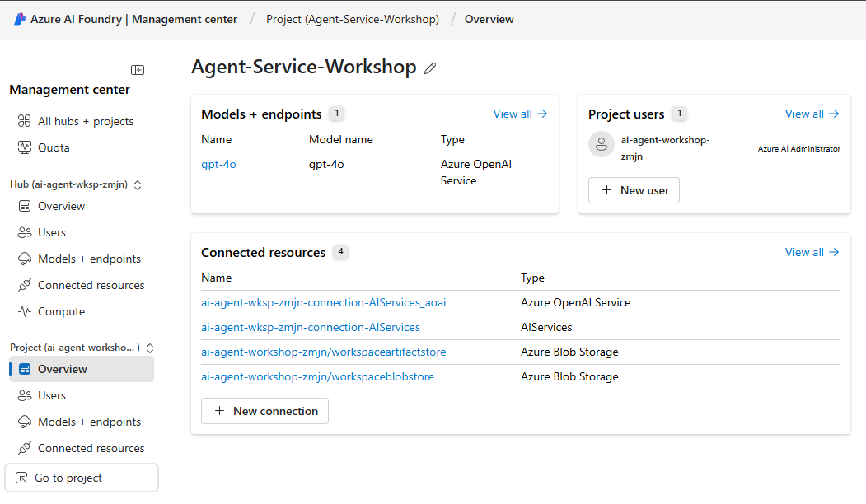Image resolution: width=866 pixels, height=504 pixels.
Task: Open hub Models + endpoints in the sidebar
Action: pyautogui.click(x=89, y=259)
